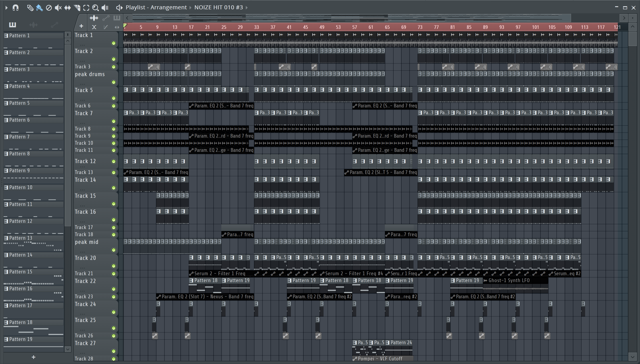The height and width of the screenshot is (364, 640).
Task: Open the Arrangement selector arrow in the title
Action: [190, 8]
